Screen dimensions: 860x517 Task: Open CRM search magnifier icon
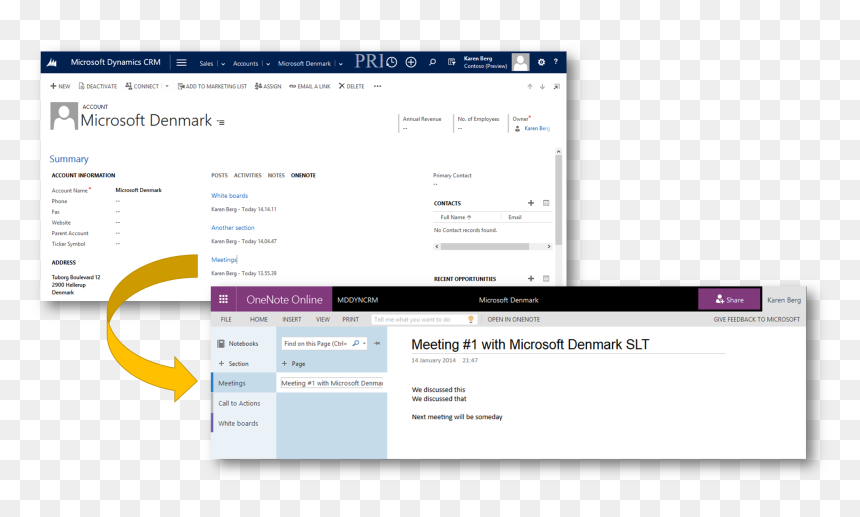[432, 63]
